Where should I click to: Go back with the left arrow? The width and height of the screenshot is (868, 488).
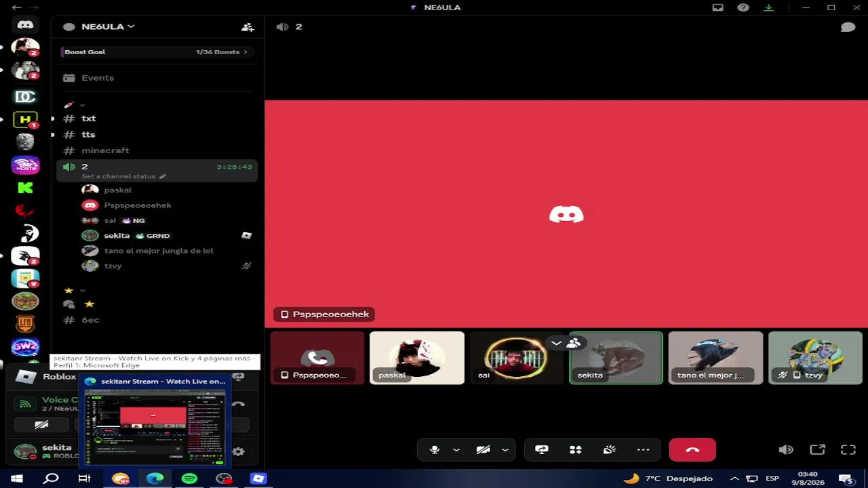click(x=17, y=7)
